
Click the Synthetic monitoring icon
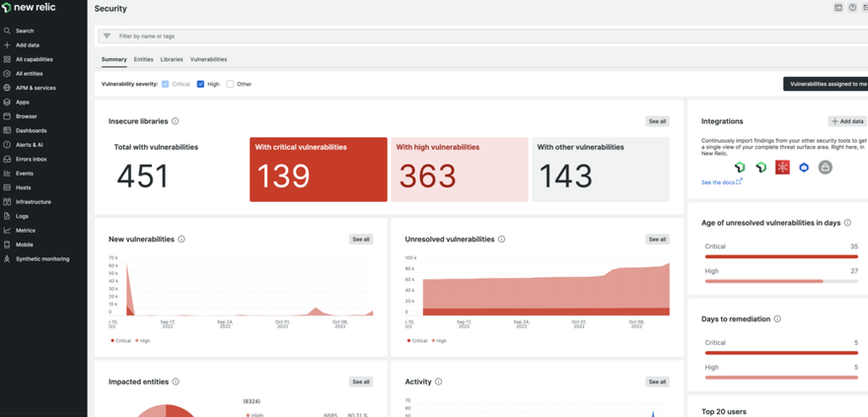point(7,259)
